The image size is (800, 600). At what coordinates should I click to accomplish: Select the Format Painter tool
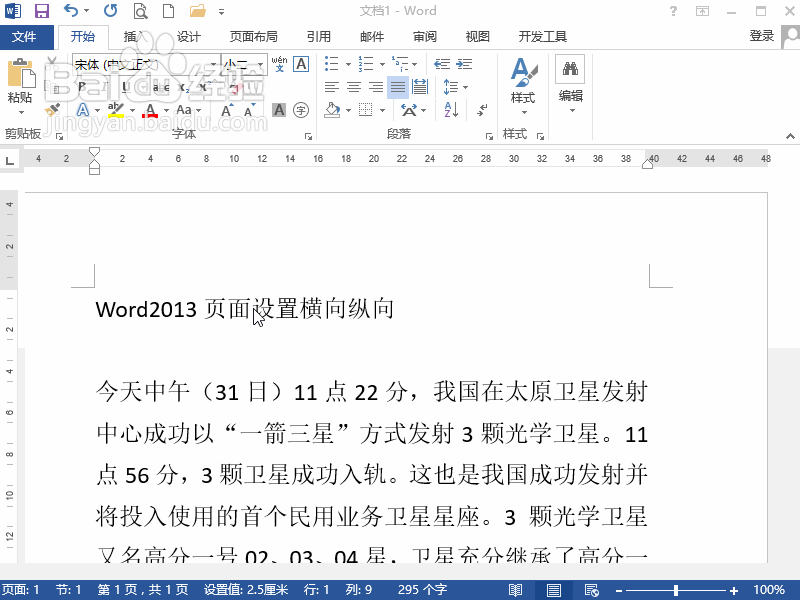click(x=52, y=108)
